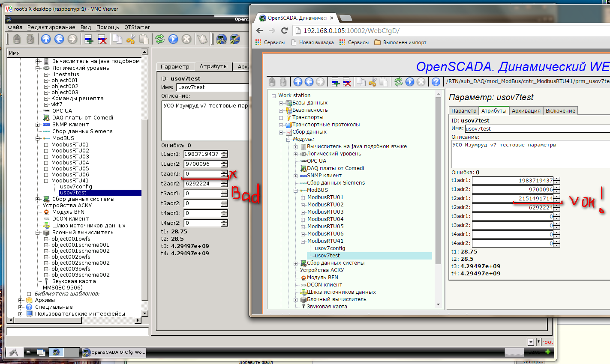Click the add item icon in QT toolbar
Image resolution: width=610 pixels, height=364 pixels.
pyautogui.click(x=89, y=39)
